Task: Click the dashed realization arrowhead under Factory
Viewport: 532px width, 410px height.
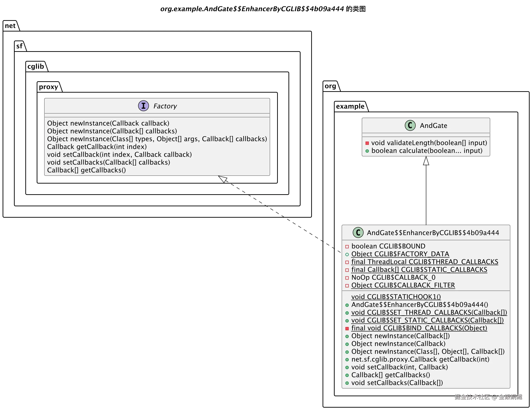Action: (223, 179)
